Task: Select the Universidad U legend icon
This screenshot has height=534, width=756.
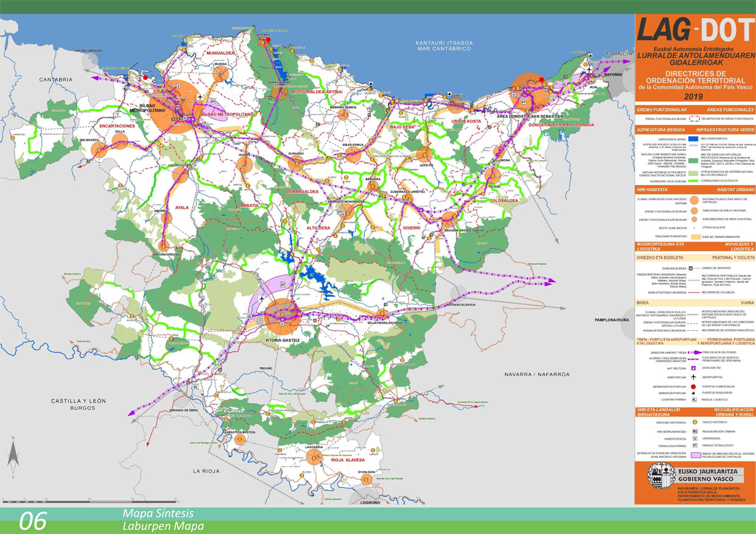Action: tap(694, 438)
